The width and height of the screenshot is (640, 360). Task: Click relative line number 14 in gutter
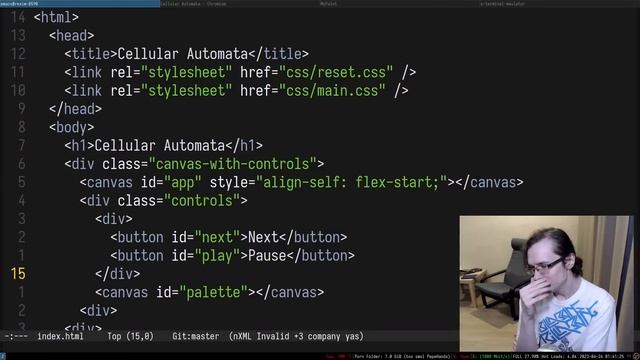pos(18,18)
